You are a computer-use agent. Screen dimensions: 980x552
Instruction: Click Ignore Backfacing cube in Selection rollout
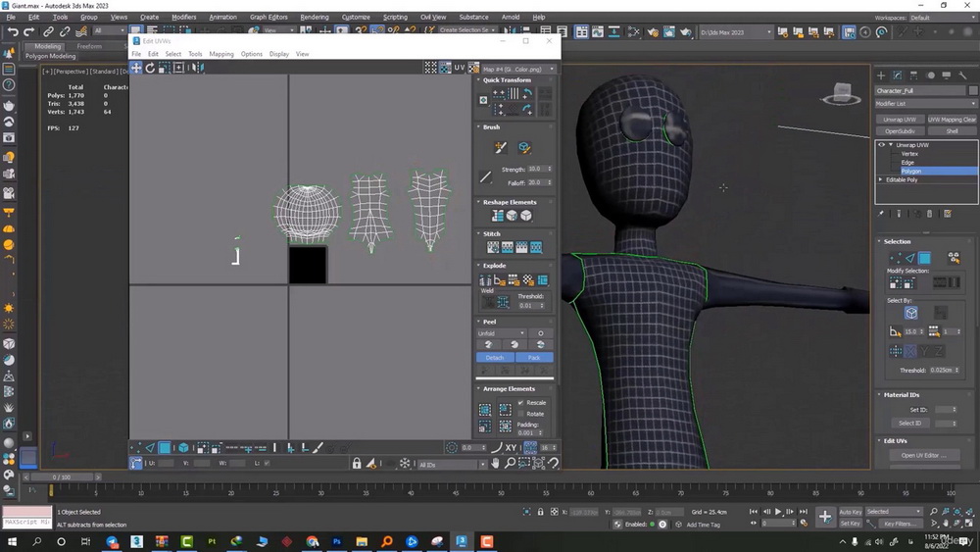click(910, 313)
